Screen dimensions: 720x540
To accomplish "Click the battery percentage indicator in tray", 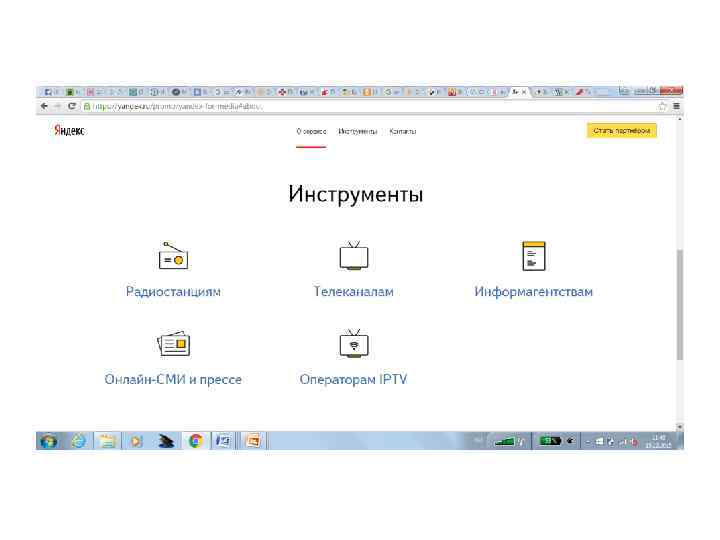I will 550,441.
